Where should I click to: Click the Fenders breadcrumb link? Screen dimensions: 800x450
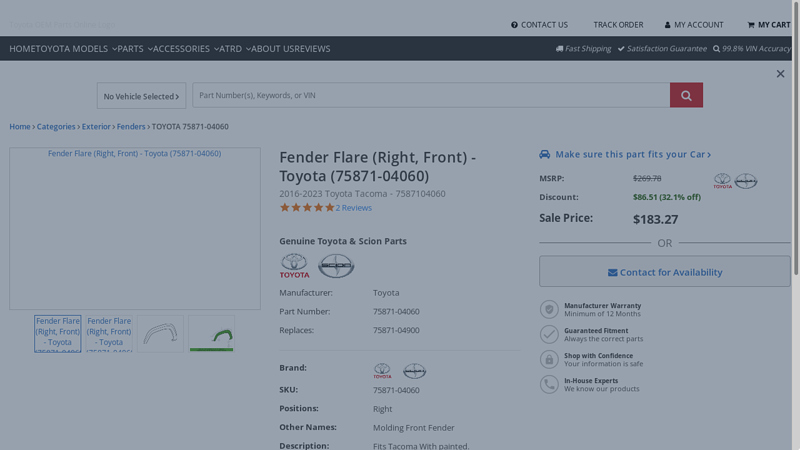[x=130, y=127]
